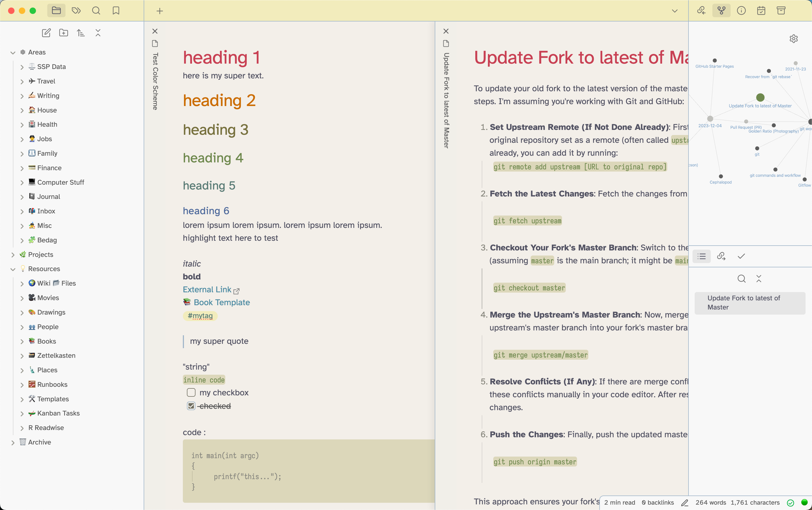Click the green Update Fork graph node
The height and width of the screenshot is (510, 812).
point(760,97)
